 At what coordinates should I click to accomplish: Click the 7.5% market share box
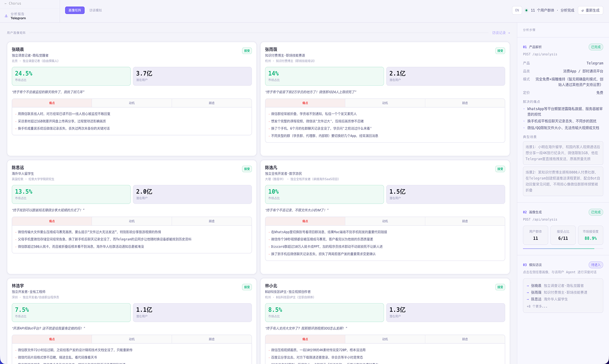coord(71,313)
